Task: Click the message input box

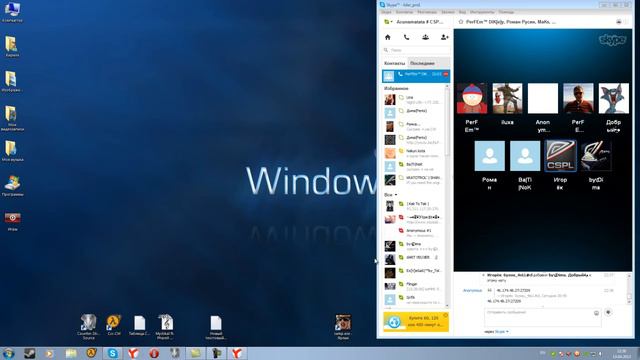Action: click(542, 317)
